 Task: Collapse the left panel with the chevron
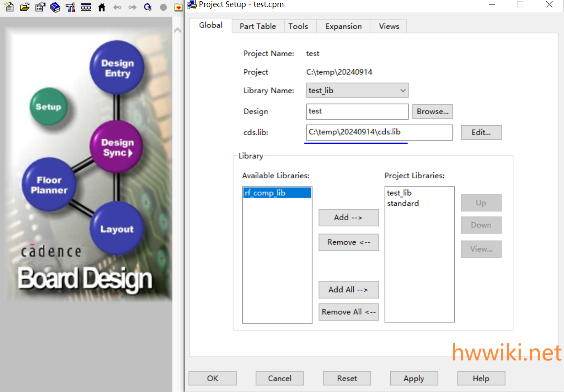(177, 30)
